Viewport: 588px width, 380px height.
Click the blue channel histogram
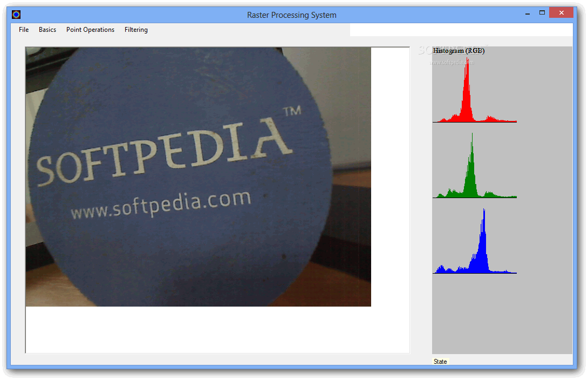pos(474,241)
